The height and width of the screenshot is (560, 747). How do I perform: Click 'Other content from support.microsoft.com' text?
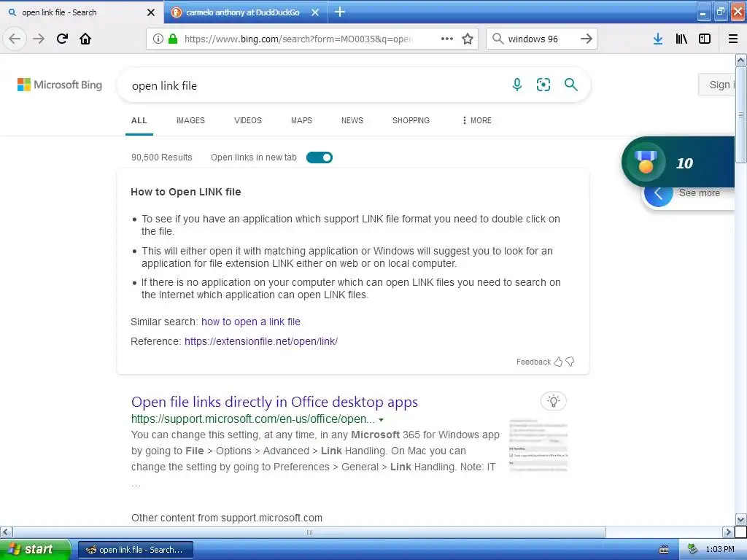[x=227, y=518]
